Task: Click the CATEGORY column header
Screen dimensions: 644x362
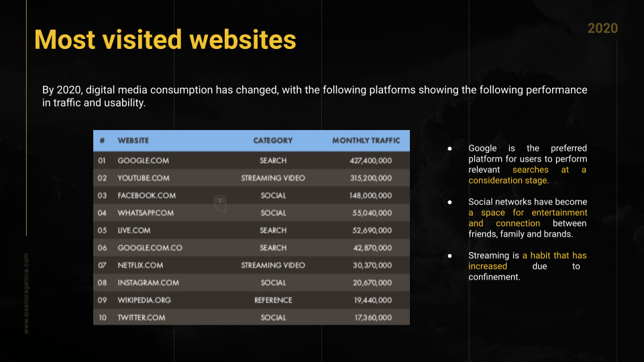Action: 272,141
